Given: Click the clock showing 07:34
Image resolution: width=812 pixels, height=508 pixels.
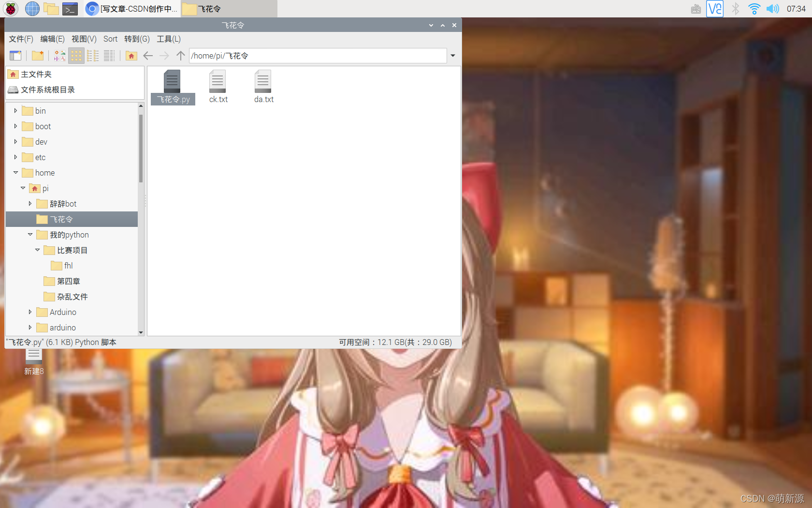Looking at the screenshot, I should [796, 9].
